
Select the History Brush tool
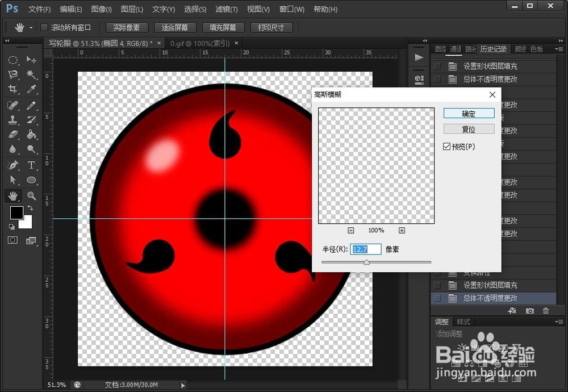pyautogui.click(x=31, y=120)
